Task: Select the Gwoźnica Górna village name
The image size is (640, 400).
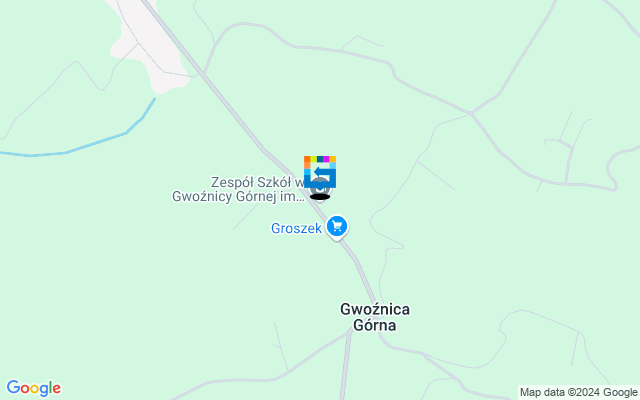Action: click(375, 317)
